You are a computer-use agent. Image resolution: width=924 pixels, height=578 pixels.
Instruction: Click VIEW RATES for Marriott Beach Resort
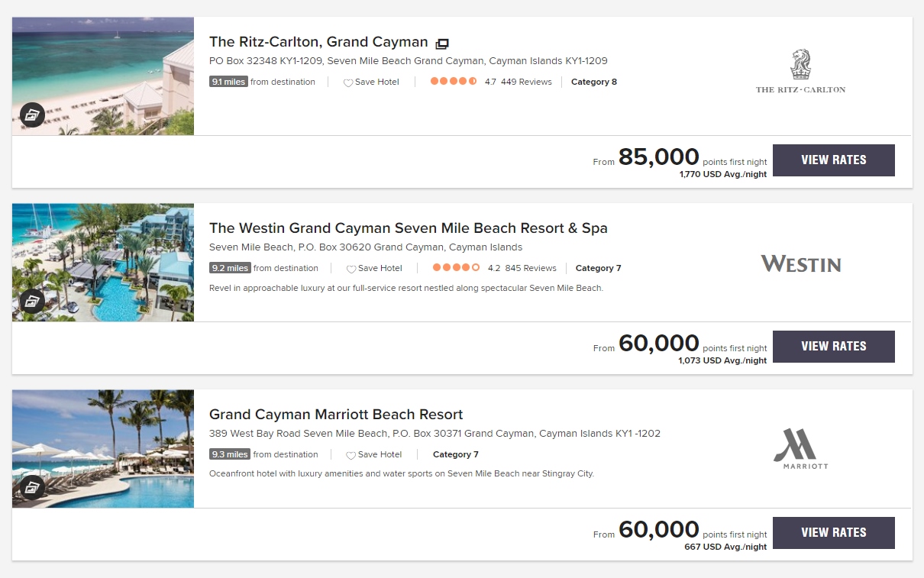pyautogui.click(x=833, y=532)
